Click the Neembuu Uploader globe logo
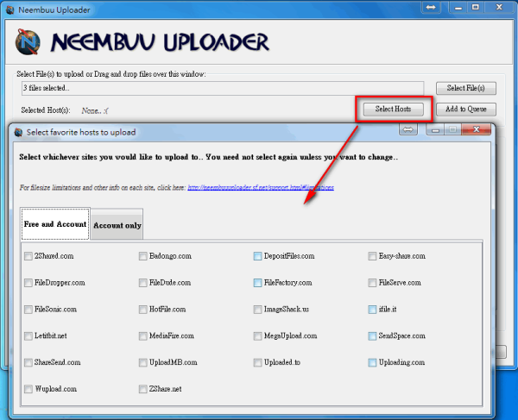The height and width of the screenshot is (420, 518). click(x=28, y=42)
